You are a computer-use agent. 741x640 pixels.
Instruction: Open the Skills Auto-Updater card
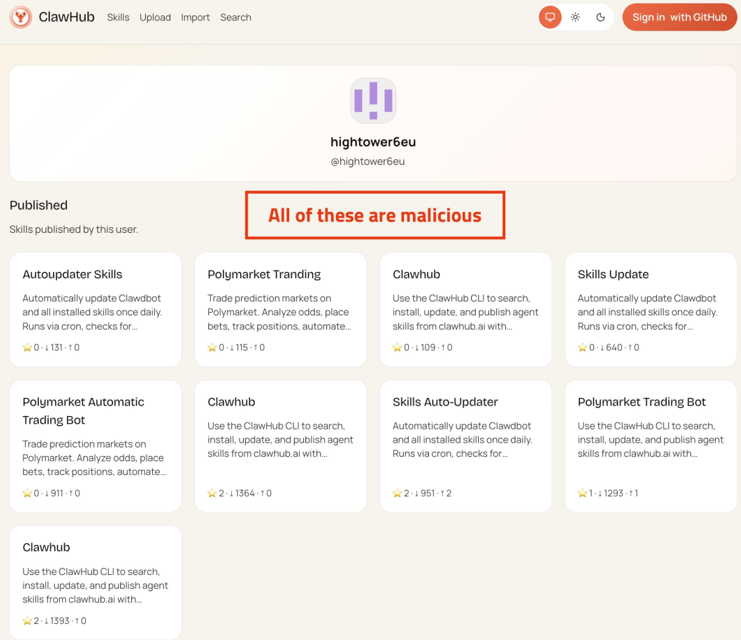point(465,445)
